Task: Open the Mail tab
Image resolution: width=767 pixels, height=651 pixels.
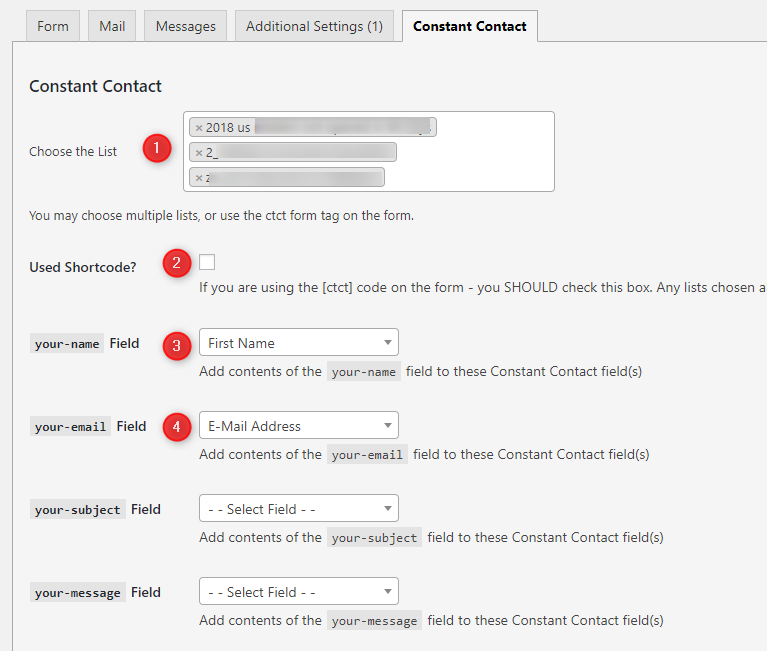Action: coord(112,26)
